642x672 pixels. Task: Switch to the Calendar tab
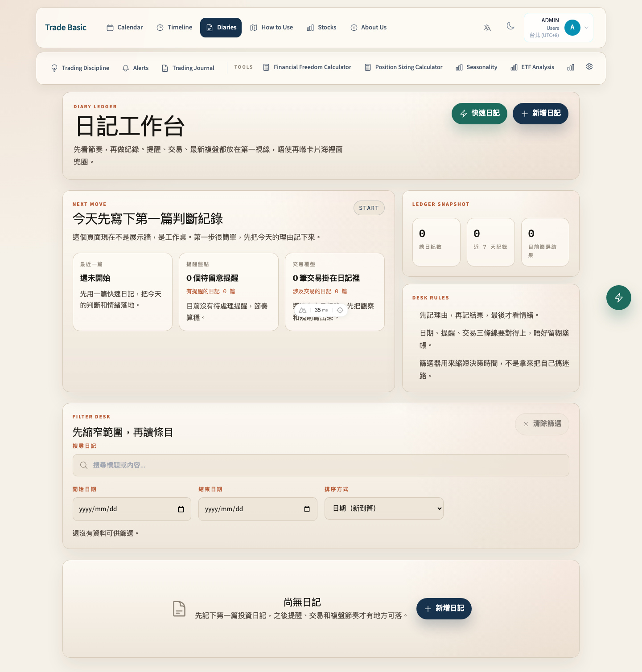125,28
